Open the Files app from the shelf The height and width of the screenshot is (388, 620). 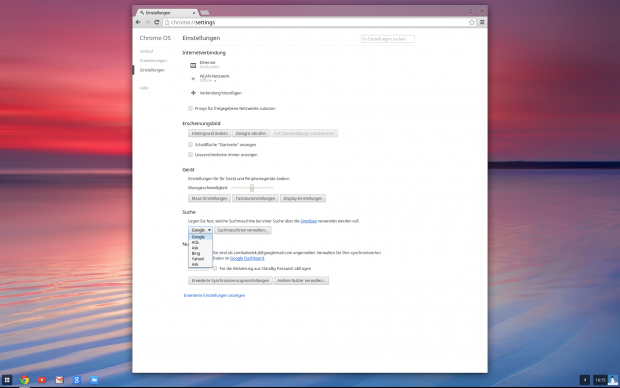(x=94, y=380)
